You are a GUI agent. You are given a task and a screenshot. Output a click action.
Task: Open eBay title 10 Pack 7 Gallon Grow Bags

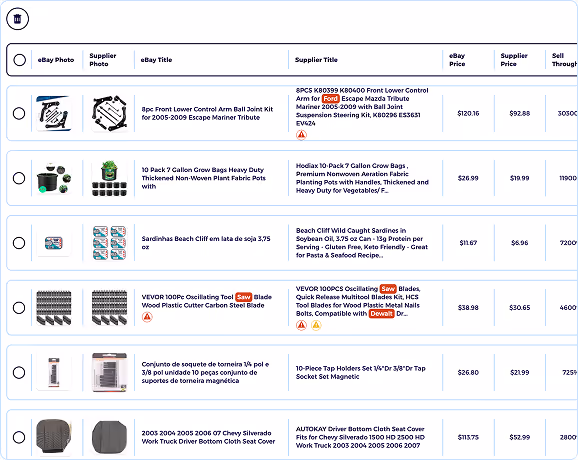click(x=203, y=178)
